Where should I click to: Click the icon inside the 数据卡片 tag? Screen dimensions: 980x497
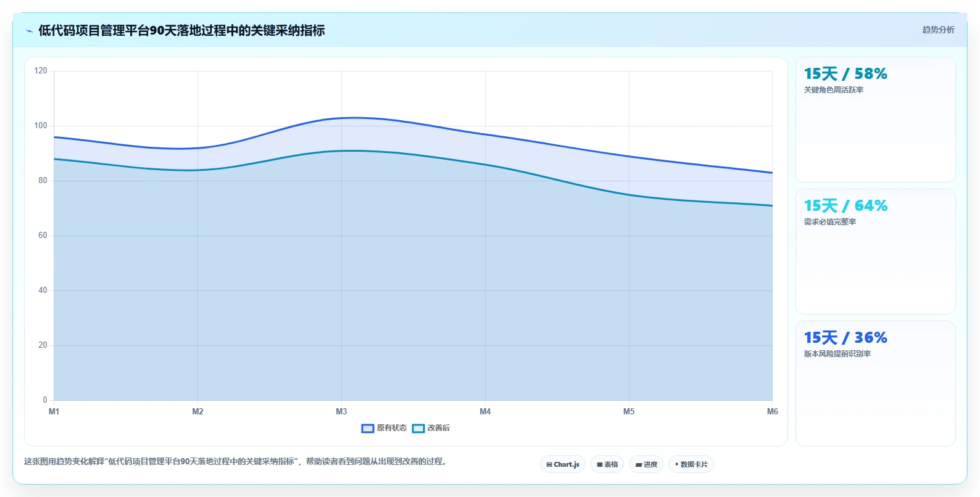(677, 464)
